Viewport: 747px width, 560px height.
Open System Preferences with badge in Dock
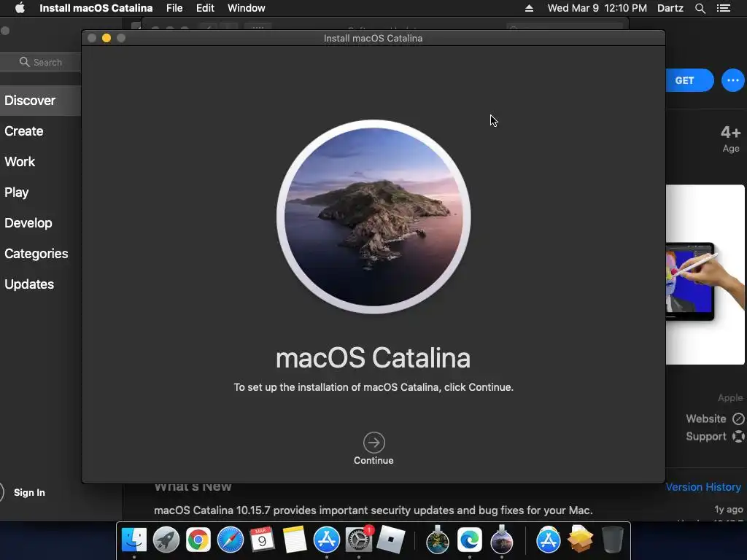coord(359,540)
